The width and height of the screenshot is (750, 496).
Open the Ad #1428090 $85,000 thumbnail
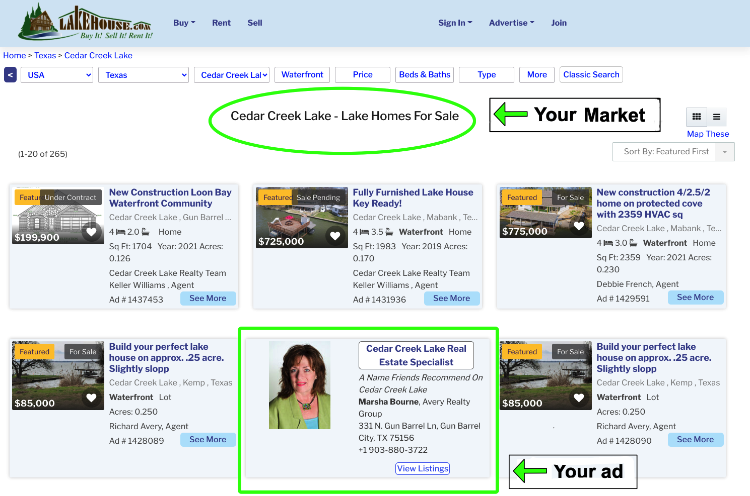point(545,375)
